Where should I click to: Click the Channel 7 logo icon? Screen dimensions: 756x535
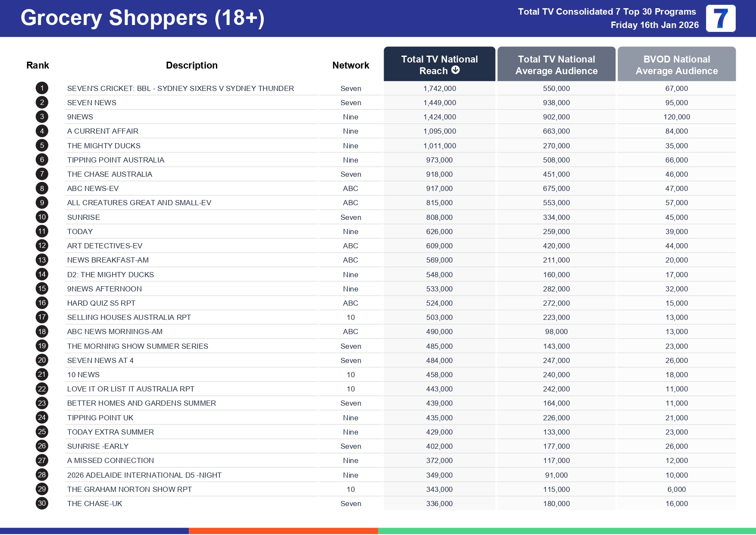coord(720,19)
